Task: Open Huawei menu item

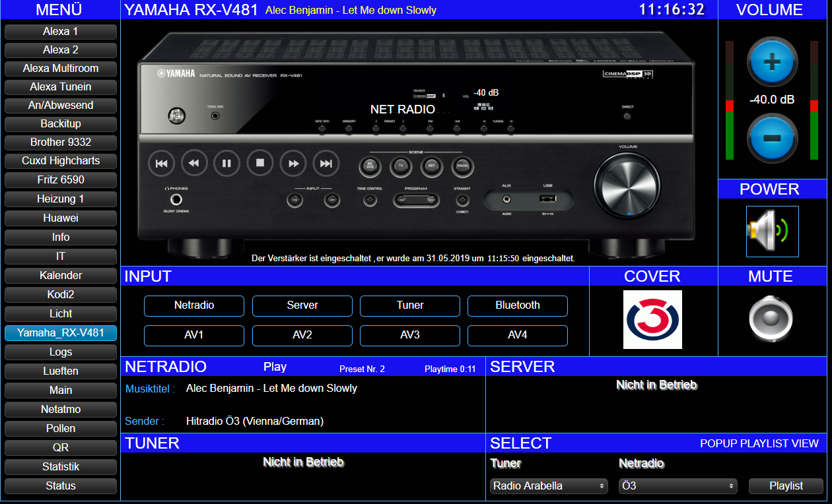Action: [x=61, y=218]
